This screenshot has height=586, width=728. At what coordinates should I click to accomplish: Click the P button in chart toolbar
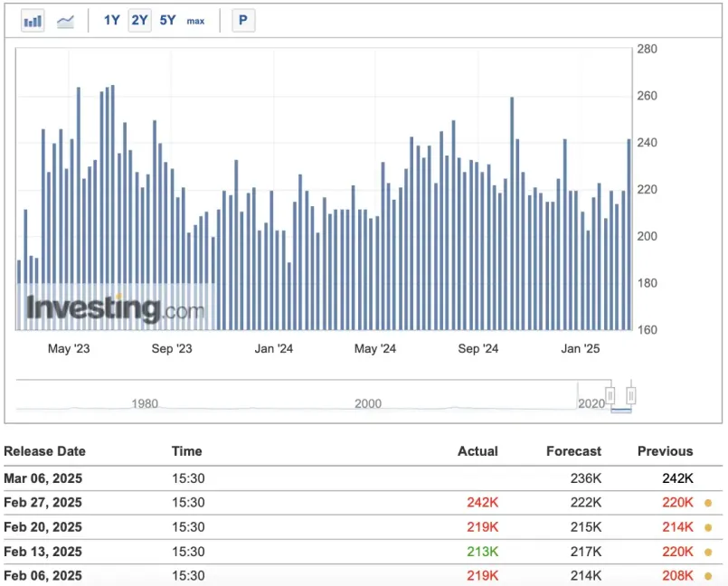tap(243, 21)
